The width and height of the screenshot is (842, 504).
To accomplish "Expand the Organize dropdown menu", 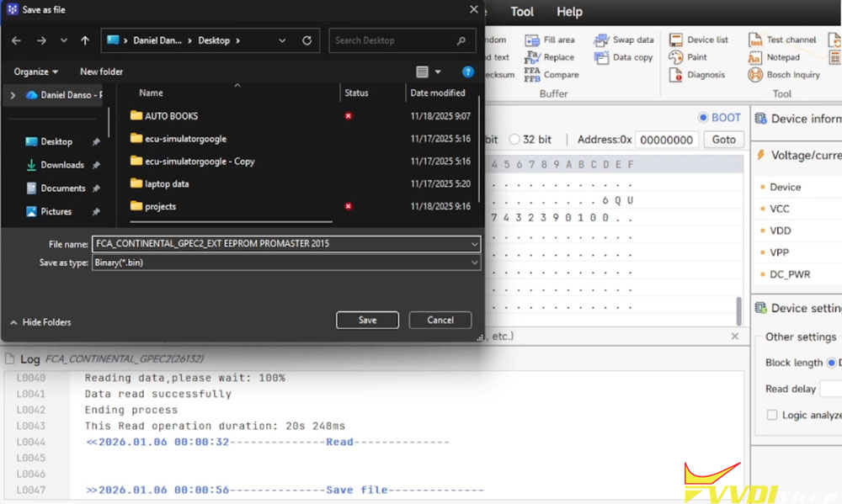I will tap(36, 72).
